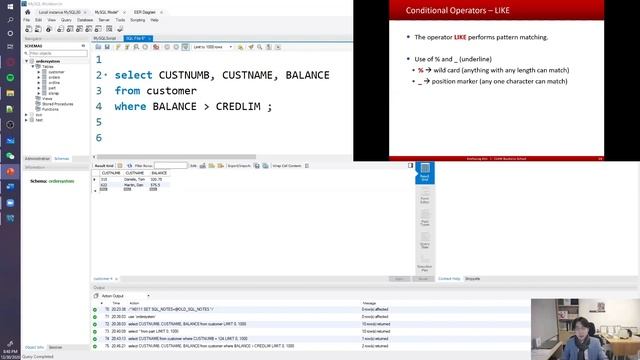This screenshot has width=640, height=360.
Task: Open the Database menu
Action: 85,20
